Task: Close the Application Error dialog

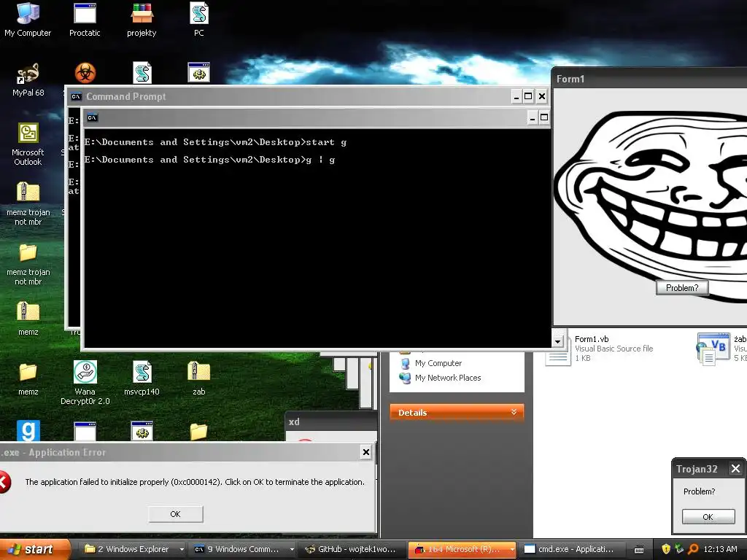Action: click(366, 452)
